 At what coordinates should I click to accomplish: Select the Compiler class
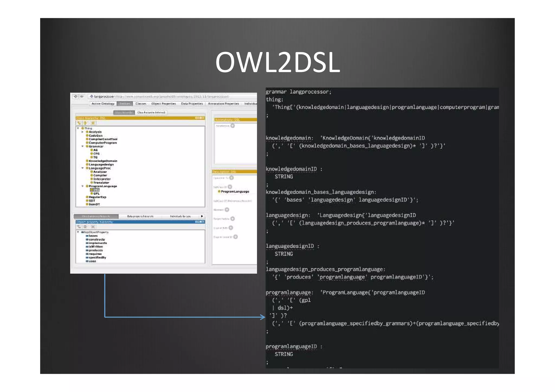[x=98, y=175]
